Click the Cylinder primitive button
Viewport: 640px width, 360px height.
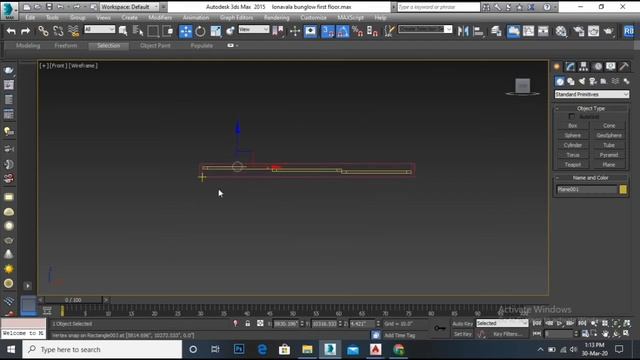[x=573, y=145]
